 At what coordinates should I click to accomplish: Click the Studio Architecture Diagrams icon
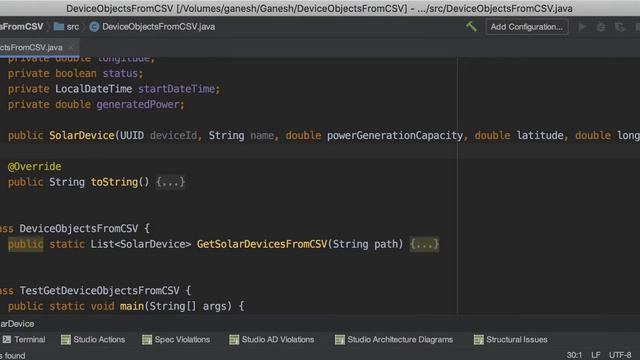[x=340, y=340]
